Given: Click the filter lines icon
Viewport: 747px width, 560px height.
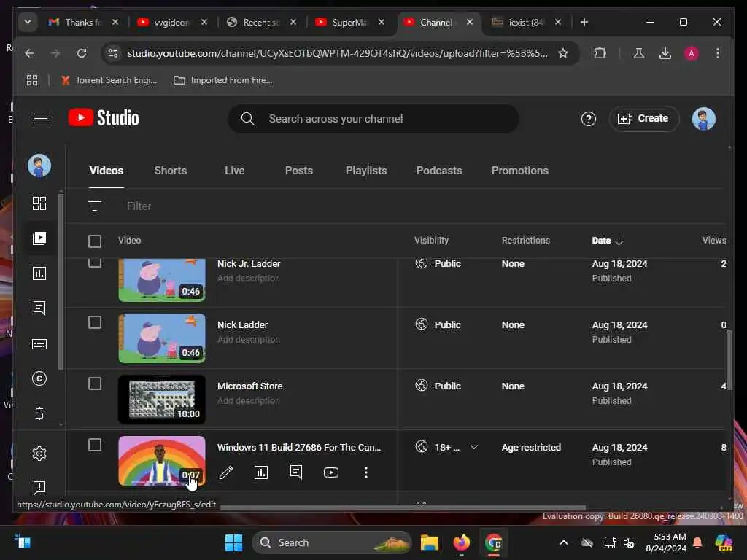Looking at the screenshot, I should (95, 206).
